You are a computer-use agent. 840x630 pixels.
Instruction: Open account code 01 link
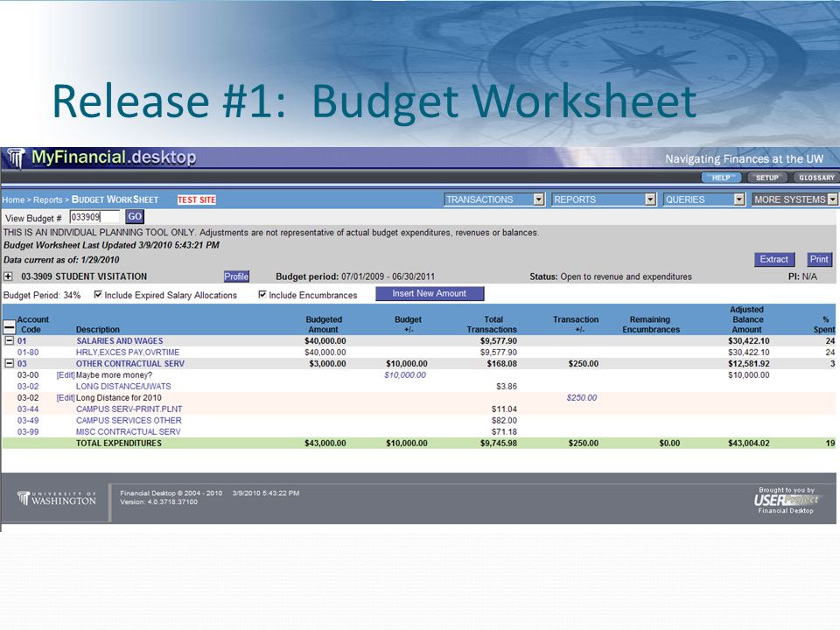(x=21, y=340)
